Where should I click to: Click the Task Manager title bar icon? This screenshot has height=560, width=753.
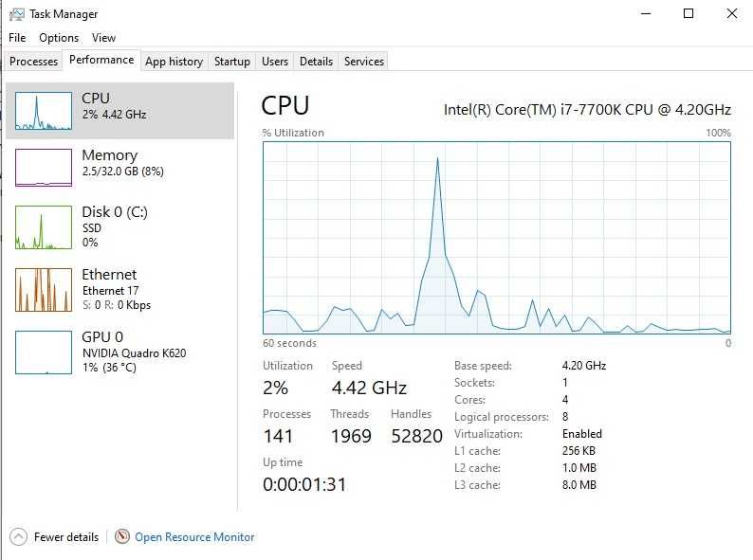tap(16, 14)
